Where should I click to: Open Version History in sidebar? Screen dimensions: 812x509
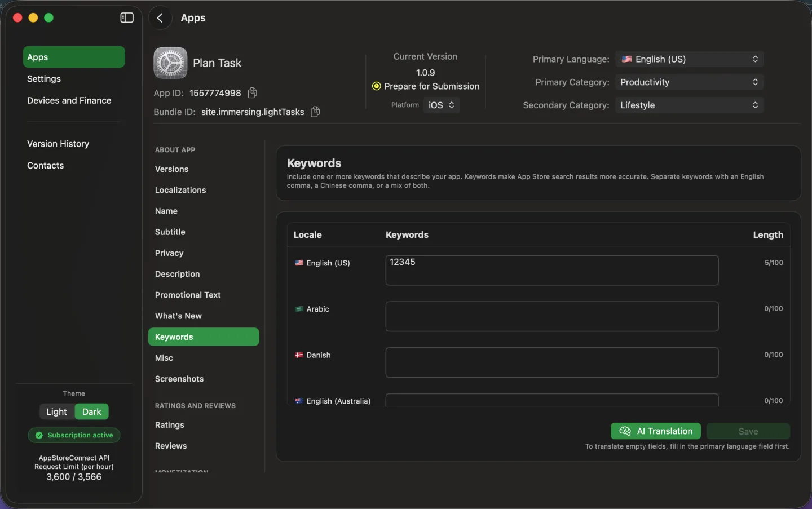click(x=58, y=144)
